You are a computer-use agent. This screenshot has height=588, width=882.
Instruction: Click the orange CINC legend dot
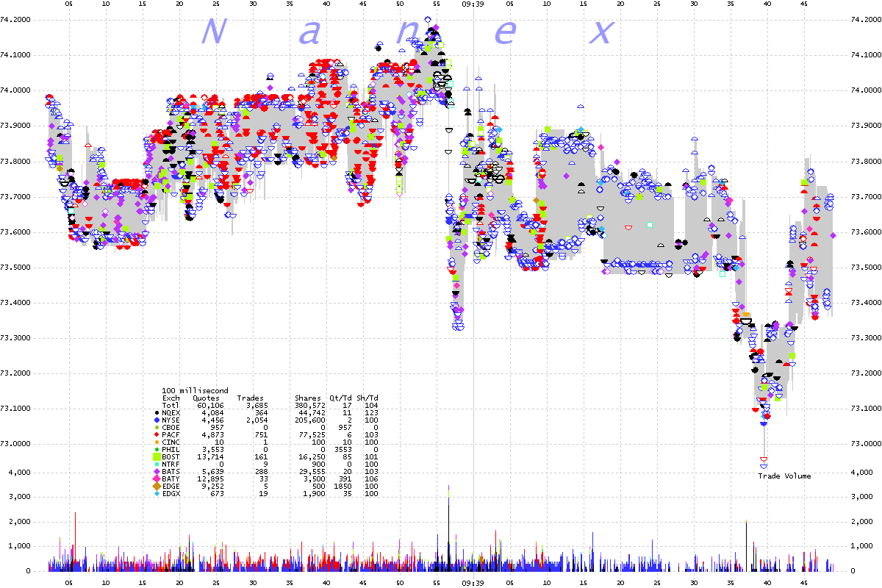pos(156,442)
